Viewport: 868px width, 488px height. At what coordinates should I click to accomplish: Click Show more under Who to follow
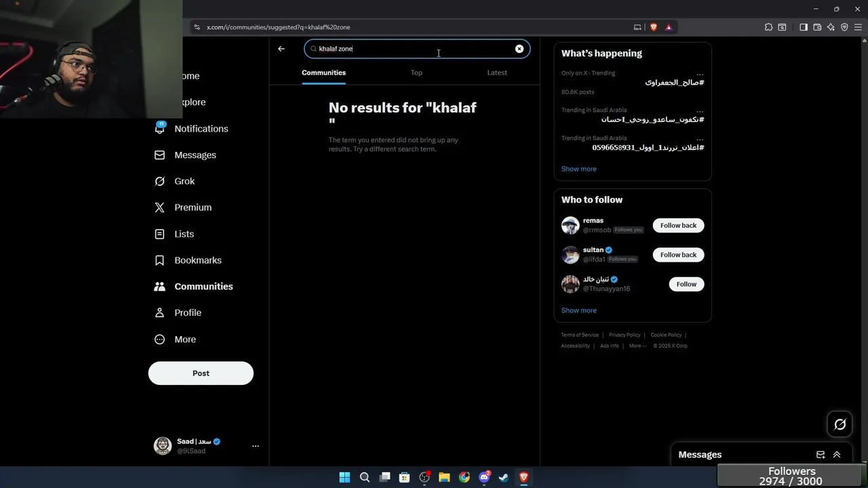pyautogui.click(x=579, y=310)
